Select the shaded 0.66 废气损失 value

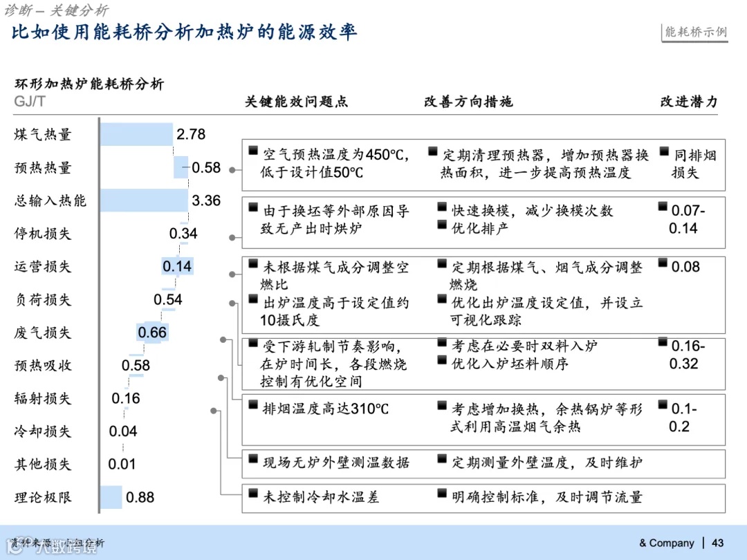152,333
